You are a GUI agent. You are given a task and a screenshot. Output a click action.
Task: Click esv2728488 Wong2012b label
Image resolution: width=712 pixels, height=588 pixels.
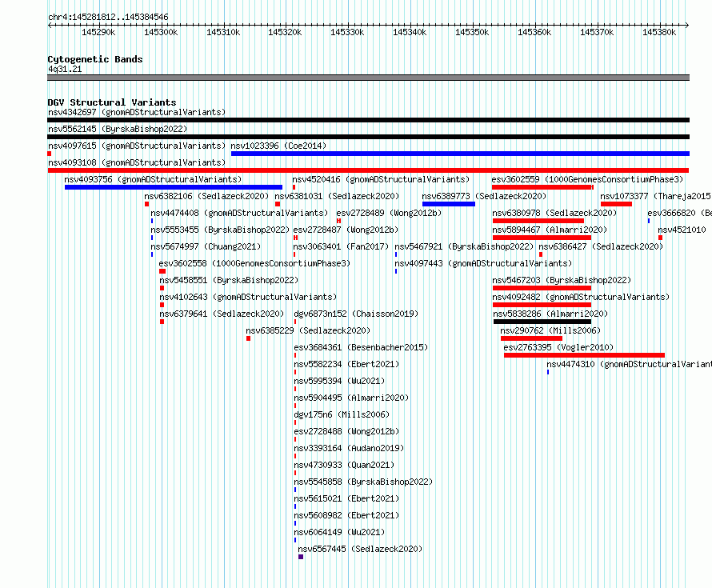(346, 431)
